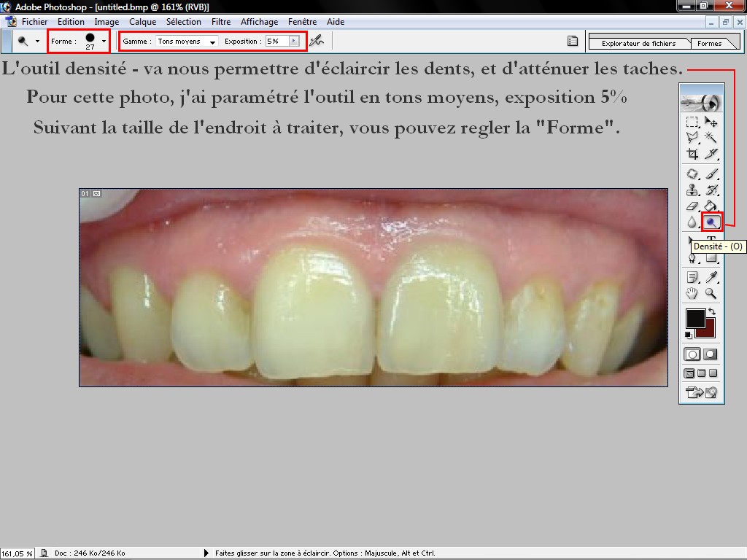Image resolution: width=747 pixels, height=560 pixels.
Task: Minimize the untitled.bmp document window
Action: 712,23
